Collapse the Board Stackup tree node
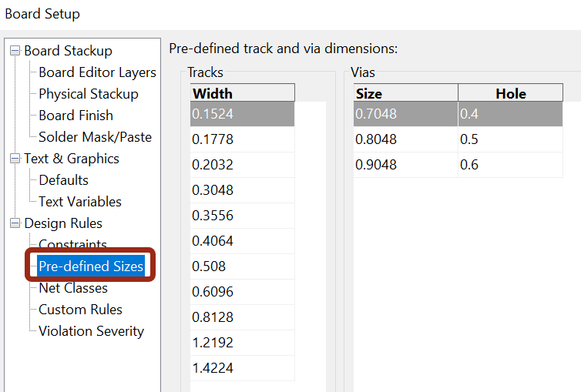Screen dimensions: 581x392 point(15,51)
